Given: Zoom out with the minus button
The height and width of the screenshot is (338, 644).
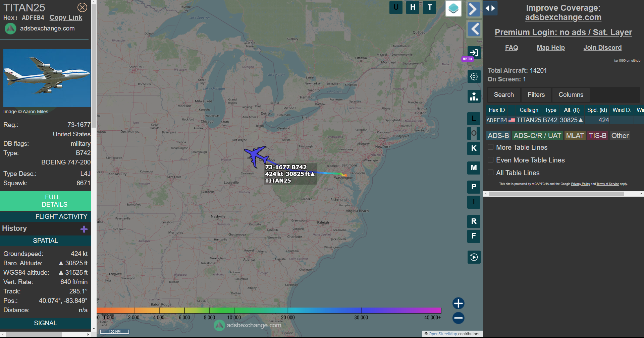Looking at the screenshot, I should 458,318.
